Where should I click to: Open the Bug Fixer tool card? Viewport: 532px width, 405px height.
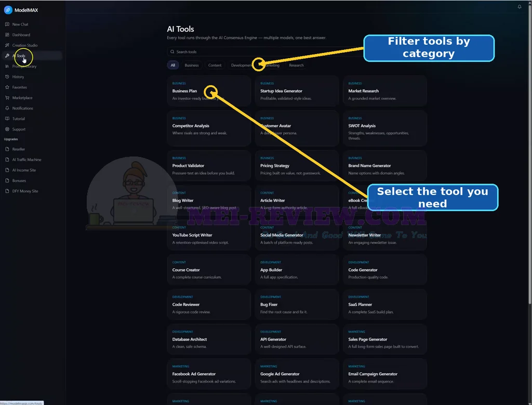point(297,305)
